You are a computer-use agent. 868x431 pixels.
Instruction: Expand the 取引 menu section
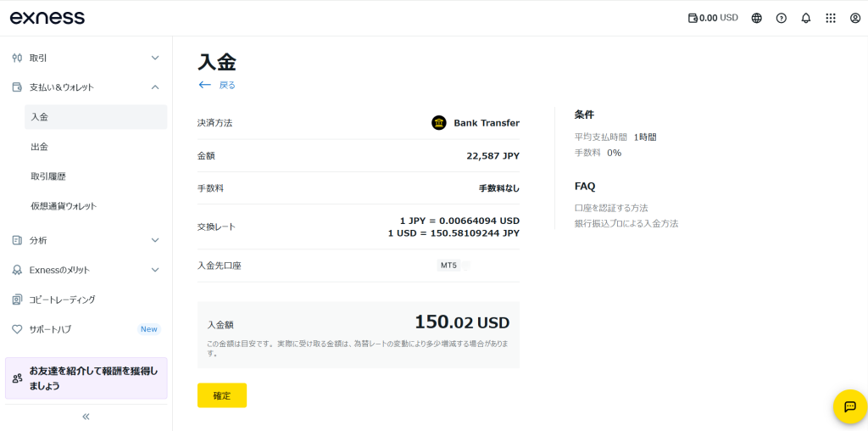click(86, 58)
